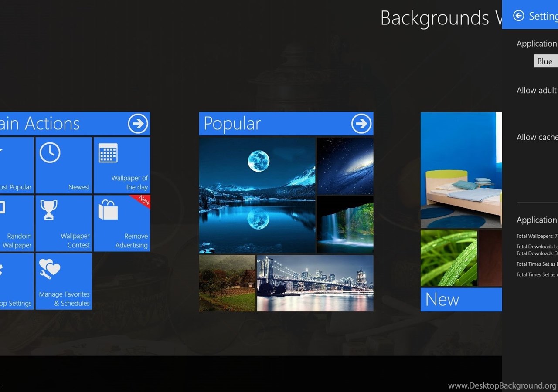558x392 pixels.
Task: Click the arrow icon on Main Actions header
Action: [x=138, y=124]
